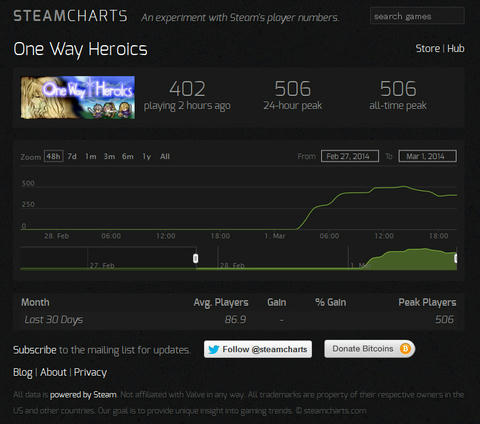Viewport: 480px width, 424px height.
Task: Open the Privacy link
Action: (90, 372)
